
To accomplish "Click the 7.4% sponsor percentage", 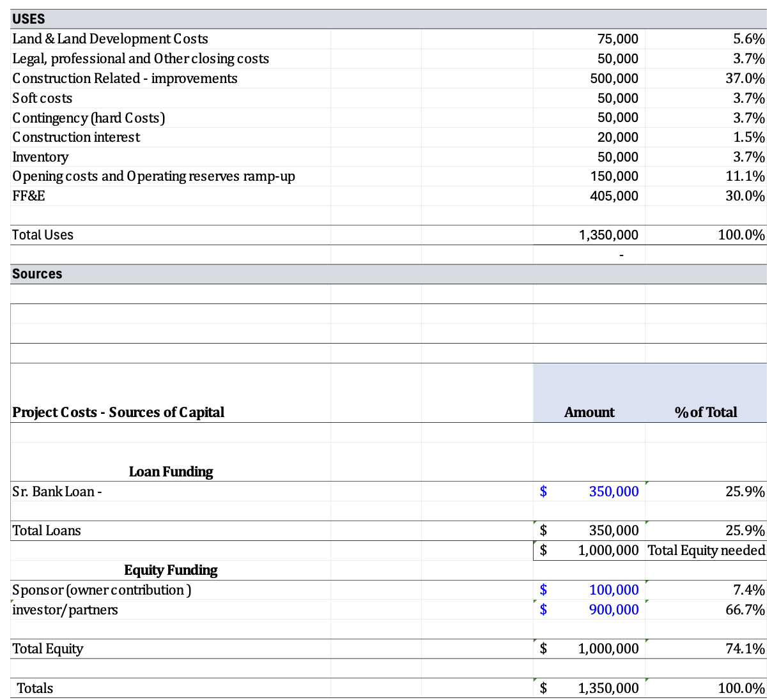I will coord(749,590).
